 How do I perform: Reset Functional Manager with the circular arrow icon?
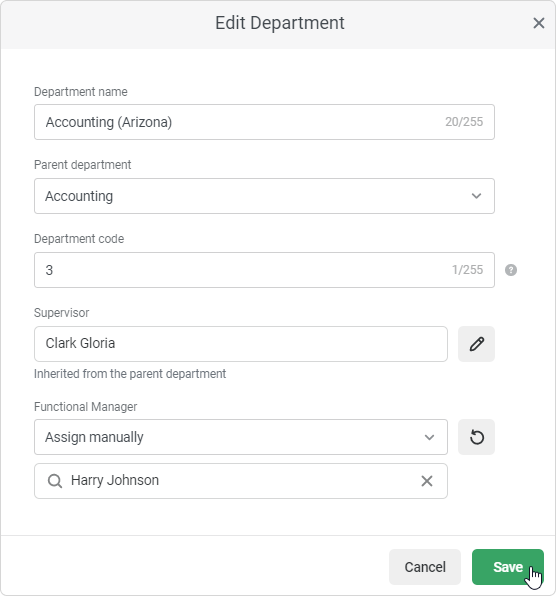point(476,437)
